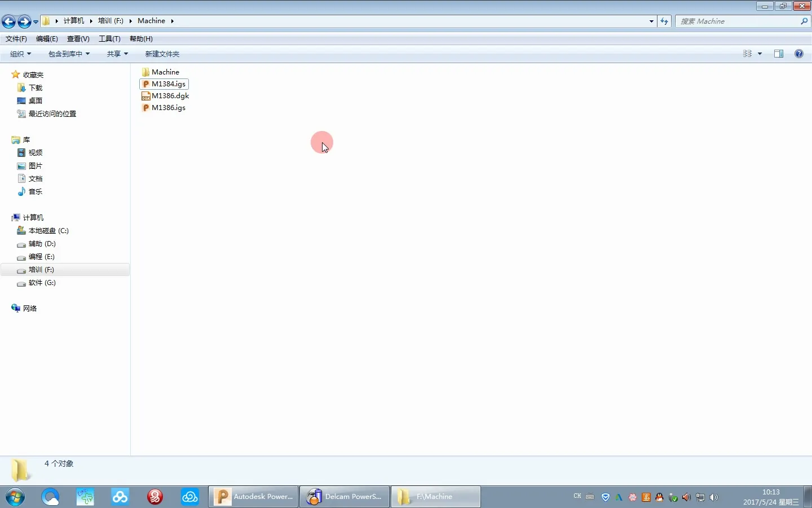
Task: Open the Machine subfolder
Action: pos(165,72)
